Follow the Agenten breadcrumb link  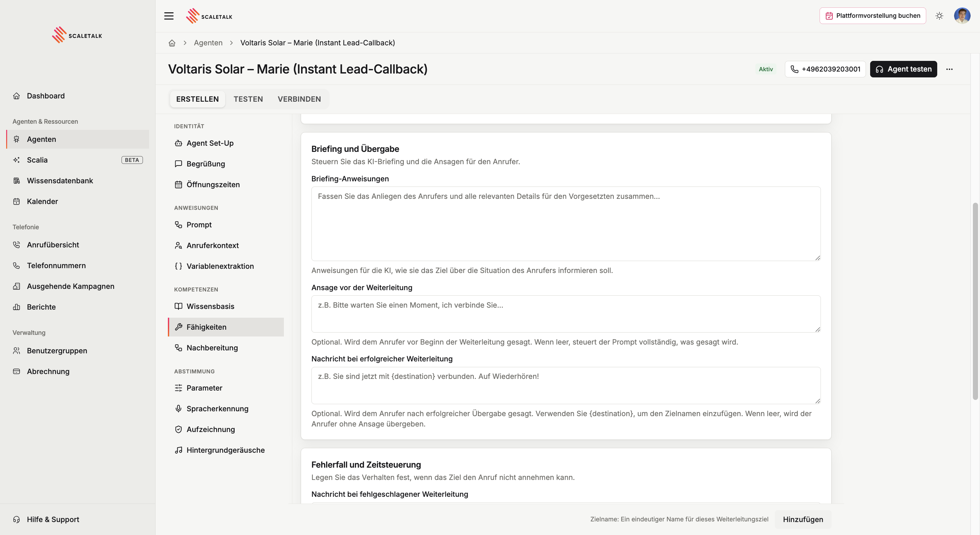click(208, 43)
